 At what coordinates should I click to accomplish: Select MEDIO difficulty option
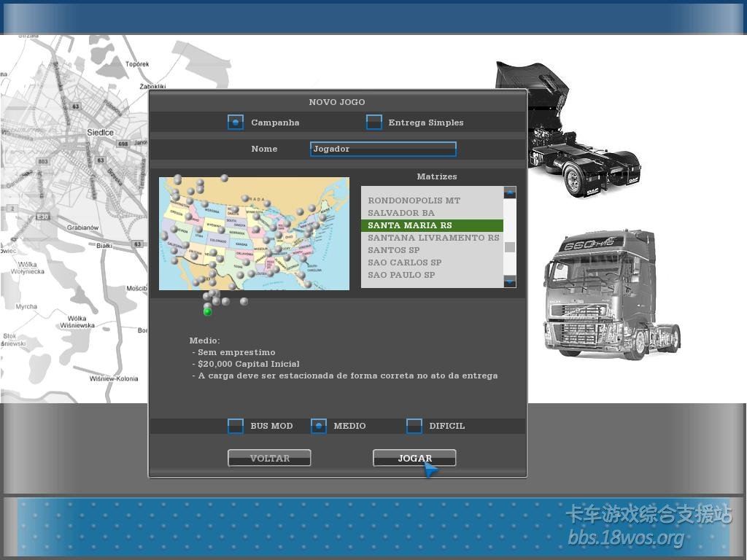(319, 426)
